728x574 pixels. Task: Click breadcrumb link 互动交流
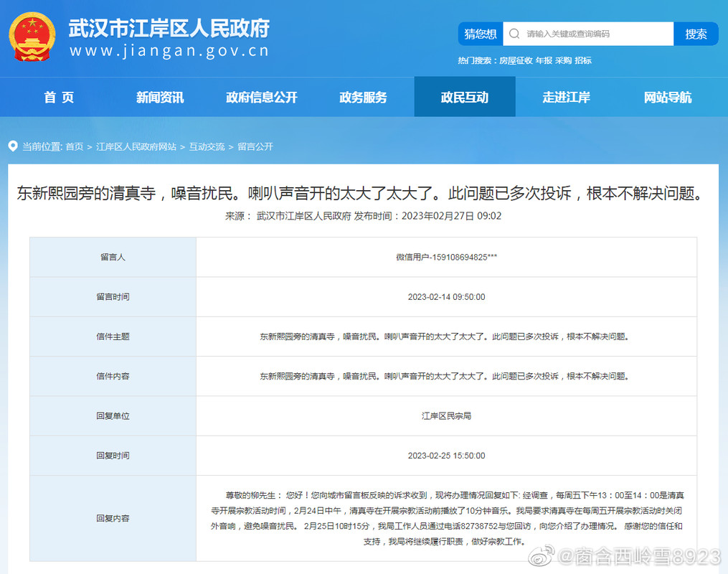(207, 147)
